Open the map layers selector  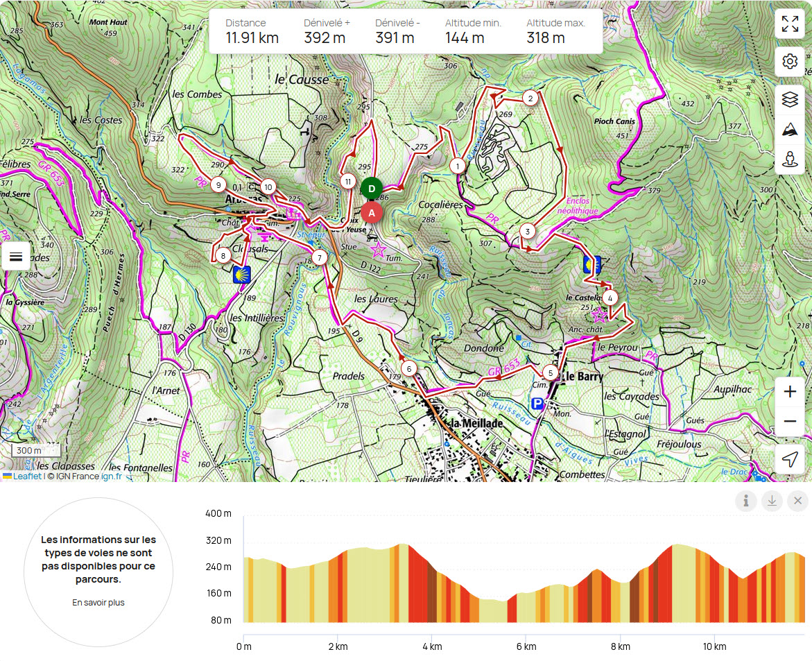coord(789,100)
